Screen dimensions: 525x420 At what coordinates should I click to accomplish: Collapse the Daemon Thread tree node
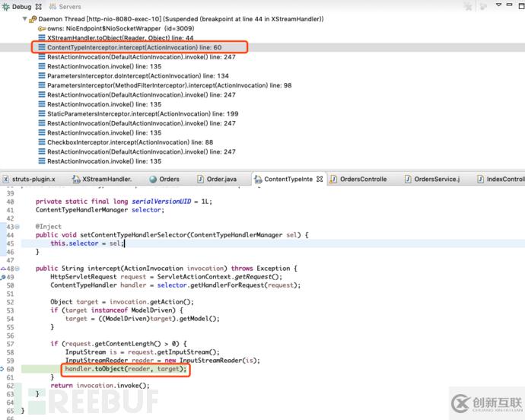pyautogui.click(x=24, y=19)
